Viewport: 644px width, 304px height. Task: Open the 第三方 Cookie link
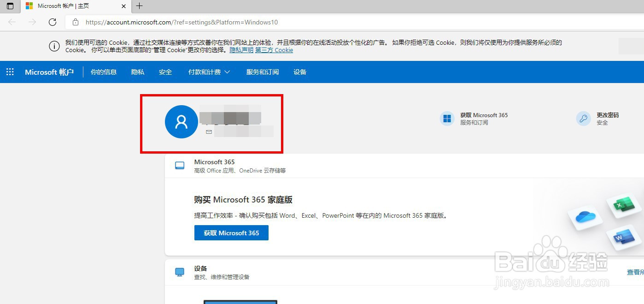[x=274, y=50]
